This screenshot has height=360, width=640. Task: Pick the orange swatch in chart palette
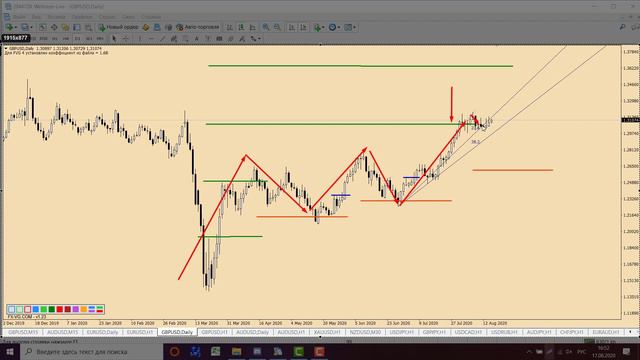[x=84, y=309]
